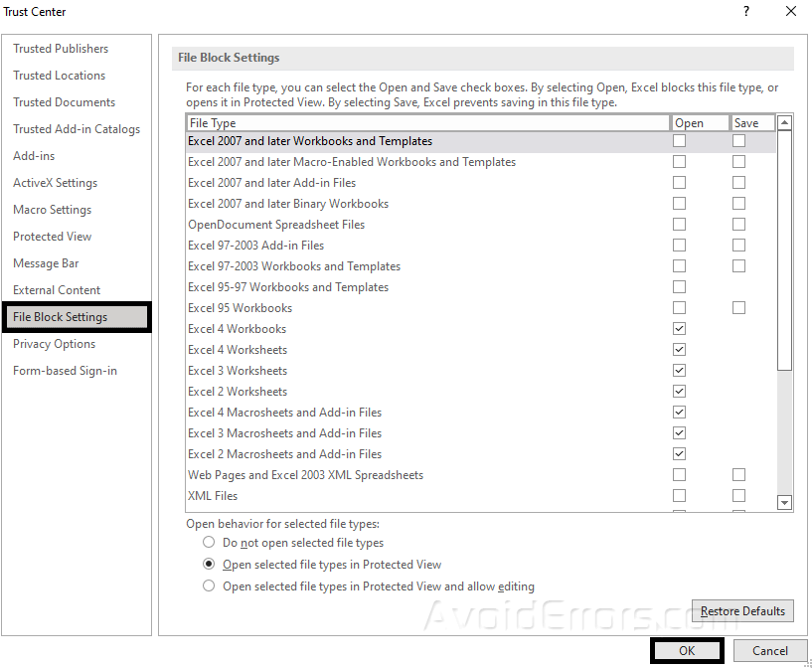Select Do not open selected file types

pos(209,543)
